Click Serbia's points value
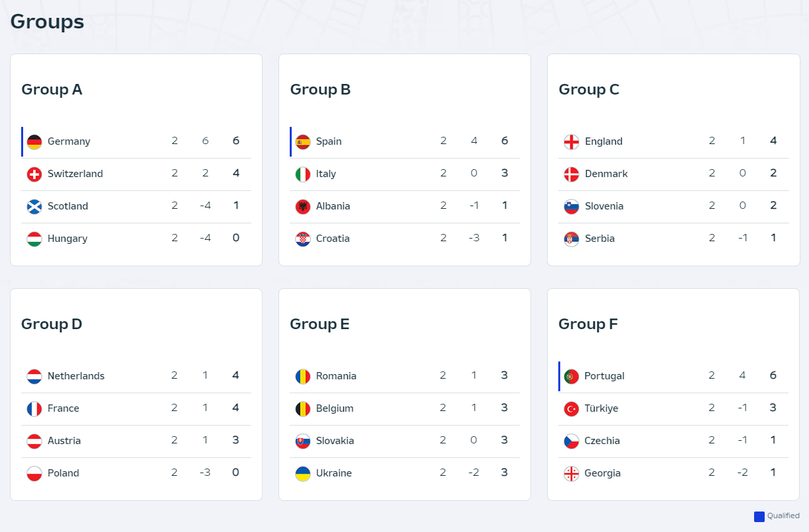Screen dimensions: 809x532 coord(773,238)
